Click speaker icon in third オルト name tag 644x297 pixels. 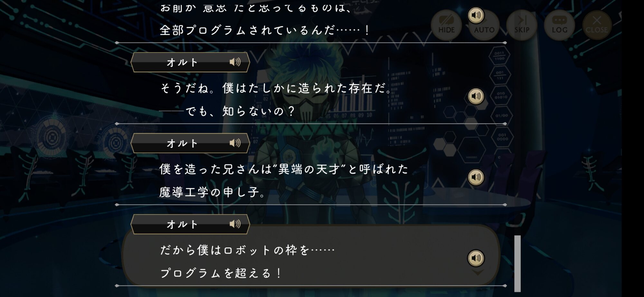tap(235, 224)
